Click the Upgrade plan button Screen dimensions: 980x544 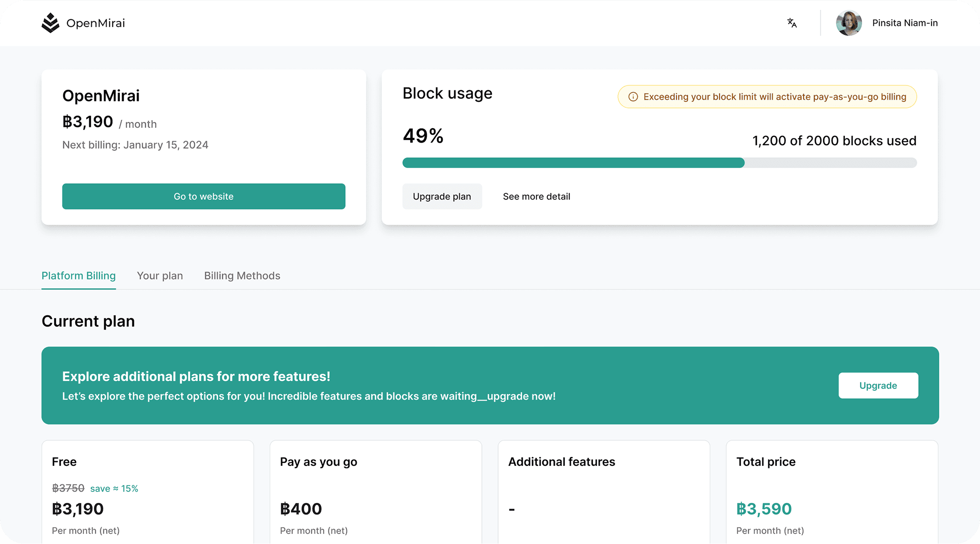(x=442, y=197)
